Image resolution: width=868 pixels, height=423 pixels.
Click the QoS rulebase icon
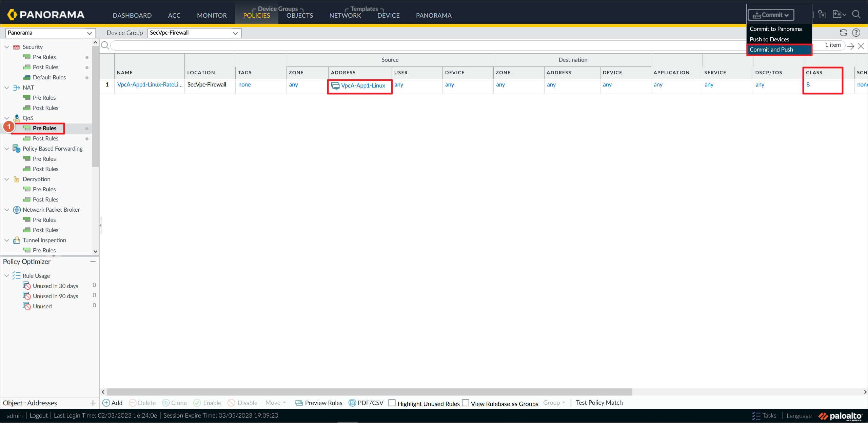17,118
